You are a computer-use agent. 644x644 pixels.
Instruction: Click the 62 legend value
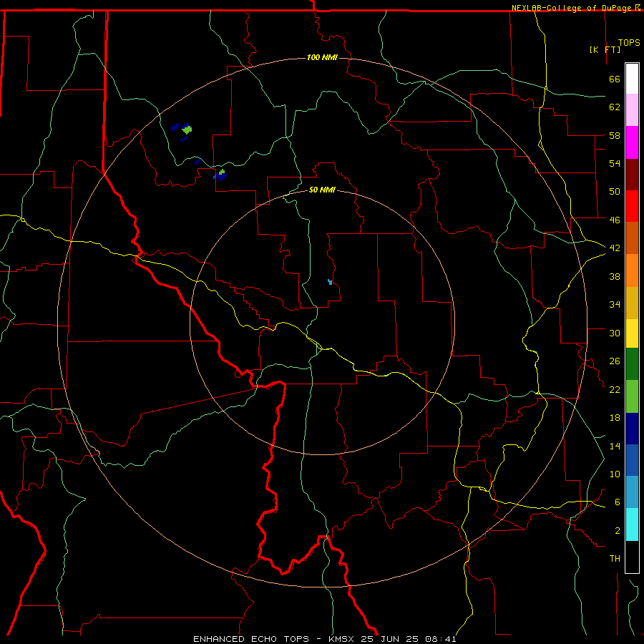click(615, 107)
